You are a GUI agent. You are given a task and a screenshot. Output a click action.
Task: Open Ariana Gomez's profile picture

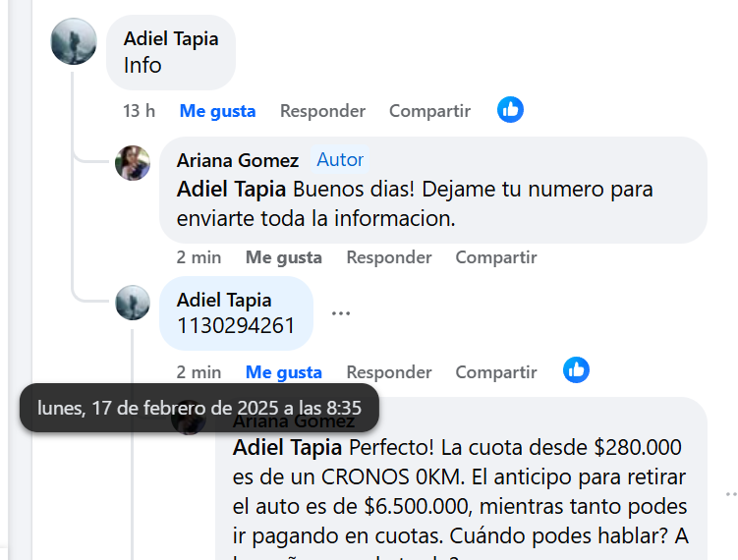[x=133, y=163]
